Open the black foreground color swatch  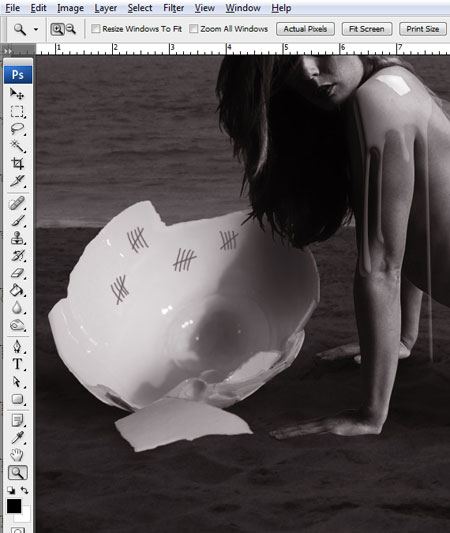(x=14, y=506)
